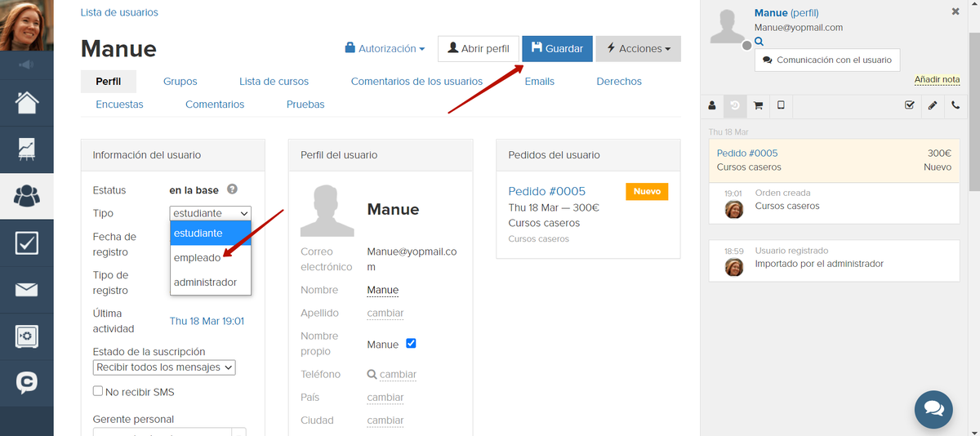
Task: Click Manue (perfil) link in right panel
Action: coord(786,13)
